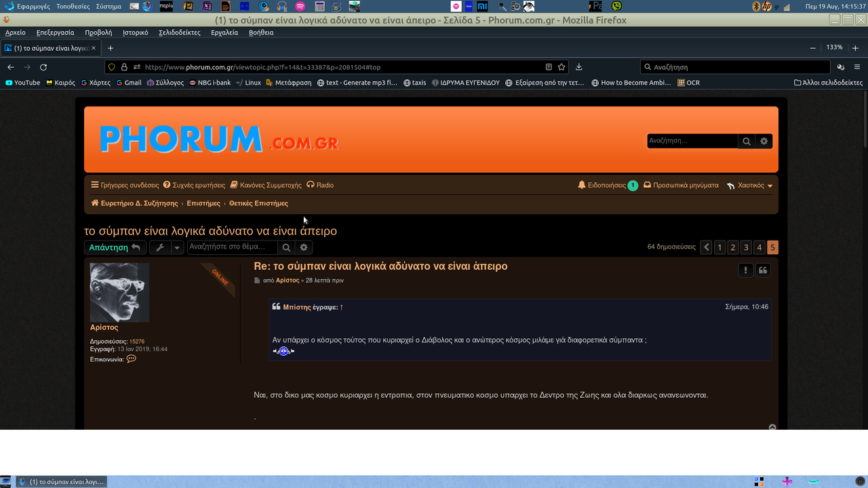The height and width of the screenshot is (488, 868).
Task: Go to page 2 of topic
Action: [733, 247]
